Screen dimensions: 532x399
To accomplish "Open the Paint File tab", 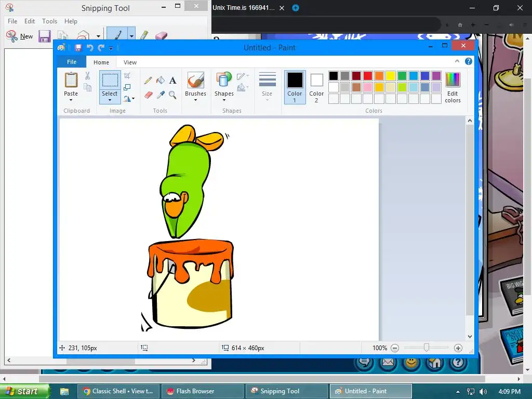I will click(x=72, y=62).
